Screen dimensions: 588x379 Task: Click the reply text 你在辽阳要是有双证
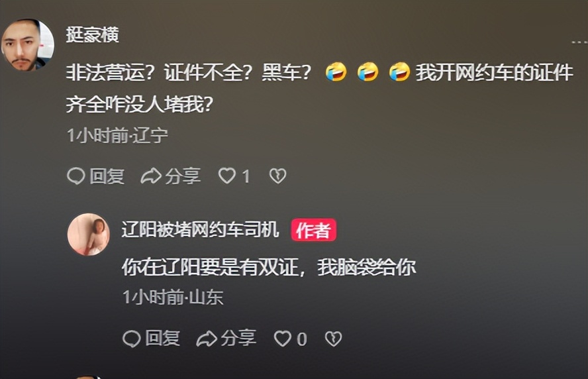[269, 268]
